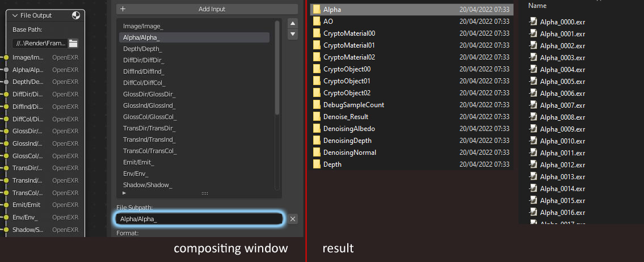This screenshot has width=644, height=262.
Task: Select GlossCol/GlossCol_ in the input list
Action: pyautogui.click(x=194, y=117)
